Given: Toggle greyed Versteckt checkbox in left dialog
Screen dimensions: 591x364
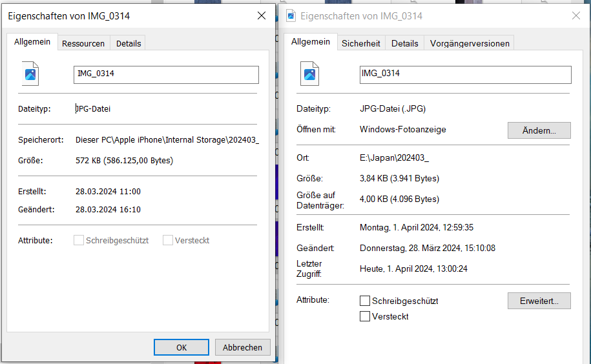Looking at the screenshot, I should pyautogui.click(x=168, y=240).
